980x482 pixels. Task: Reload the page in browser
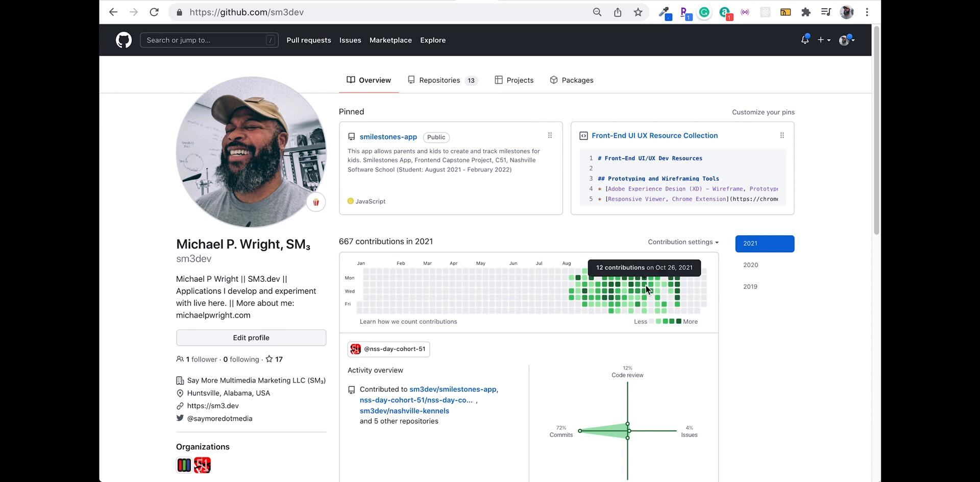(154, 12)
